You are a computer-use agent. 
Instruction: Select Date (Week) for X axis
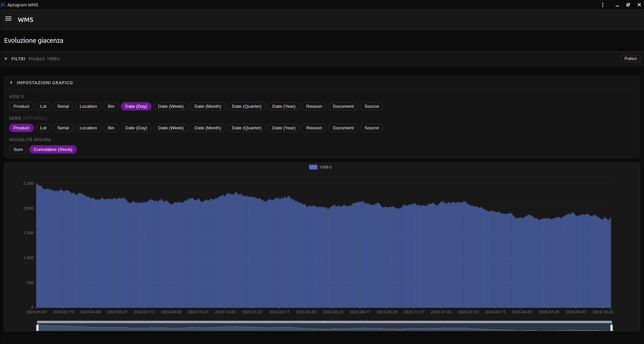[171, 106]
